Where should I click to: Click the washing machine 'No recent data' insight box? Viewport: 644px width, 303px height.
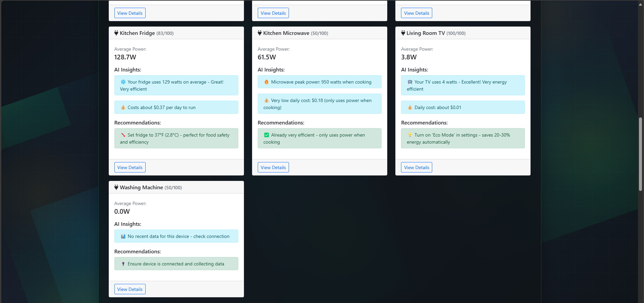176,236
